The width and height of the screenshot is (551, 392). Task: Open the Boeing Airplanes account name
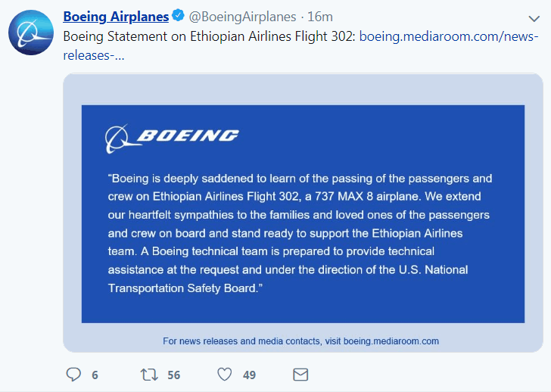tap(116, 17)
